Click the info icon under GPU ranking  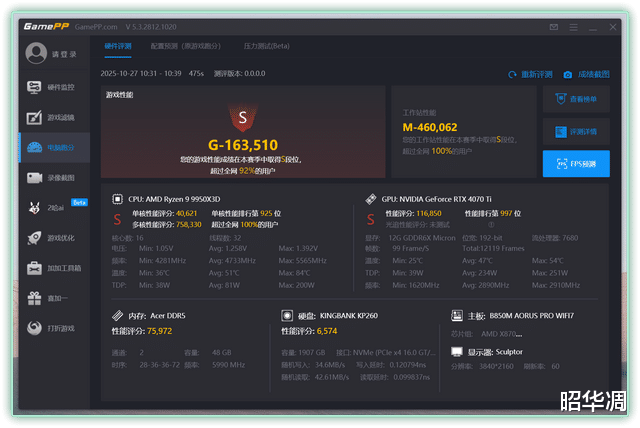point(491,224)
